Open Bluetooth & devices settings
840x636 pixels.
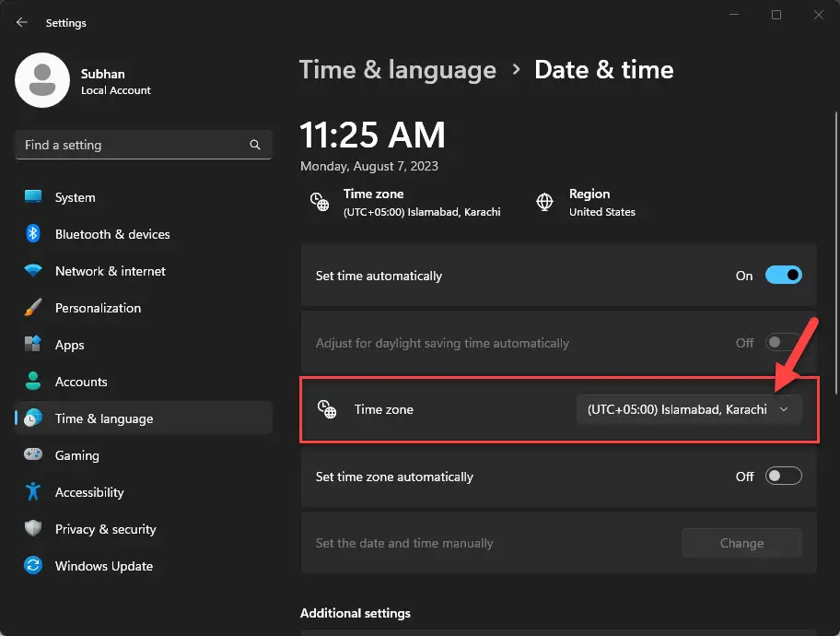coord(34,234)
